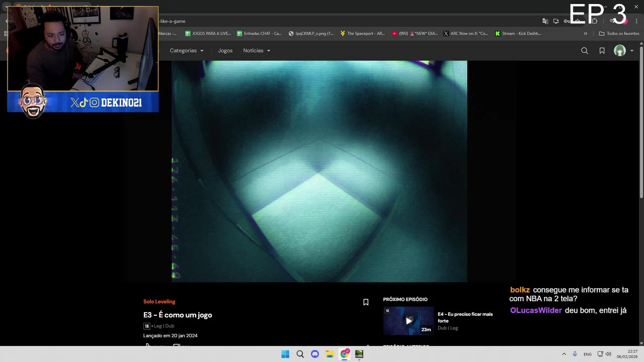The image size is (644, 362).
Task: Play the E4 next episode thumbnail
Action: pos(409,320)
